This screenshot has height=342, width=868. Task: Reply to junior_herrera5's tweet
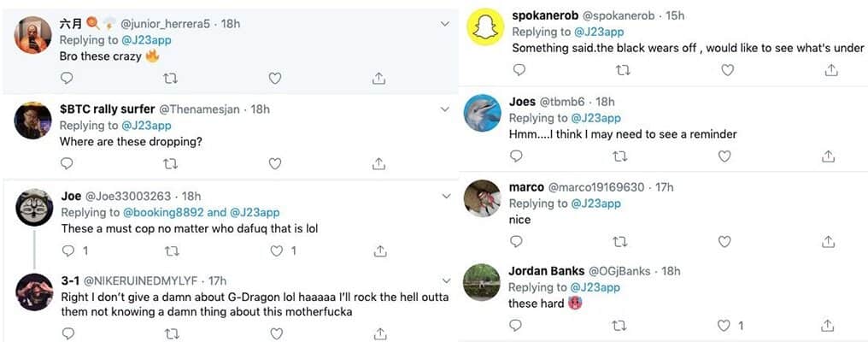point(67,78)
